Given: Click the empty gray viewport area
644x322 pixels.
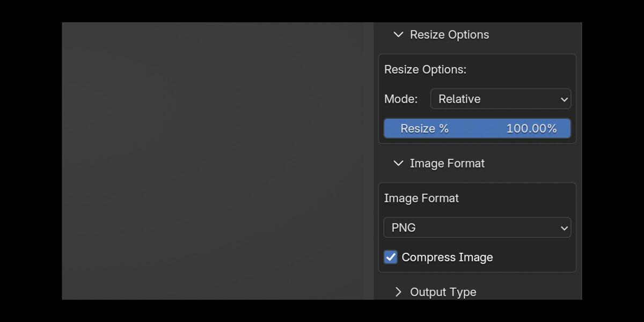Looking at the screenshot, I should (213, 161).
